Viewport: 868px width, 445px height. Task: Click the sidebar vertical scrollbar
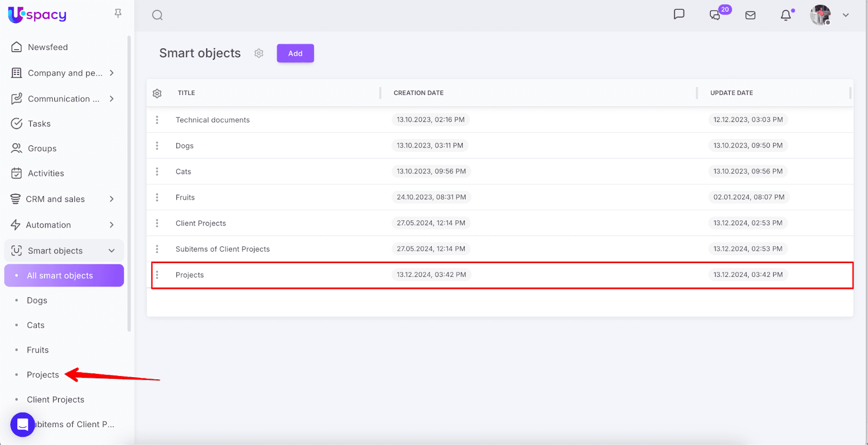click(x=129, y=185)
